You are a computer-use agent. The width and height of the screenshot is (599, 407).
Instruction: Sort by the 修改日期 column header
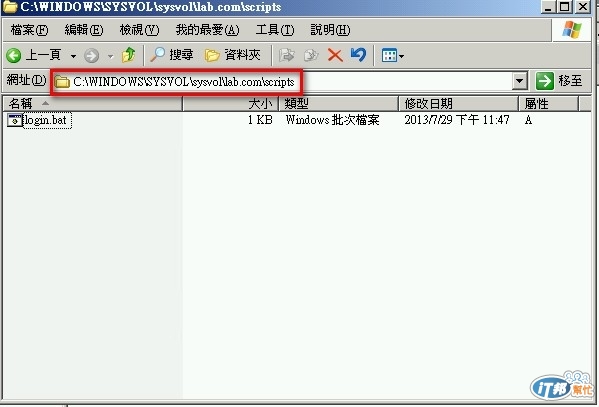(458, 104)
